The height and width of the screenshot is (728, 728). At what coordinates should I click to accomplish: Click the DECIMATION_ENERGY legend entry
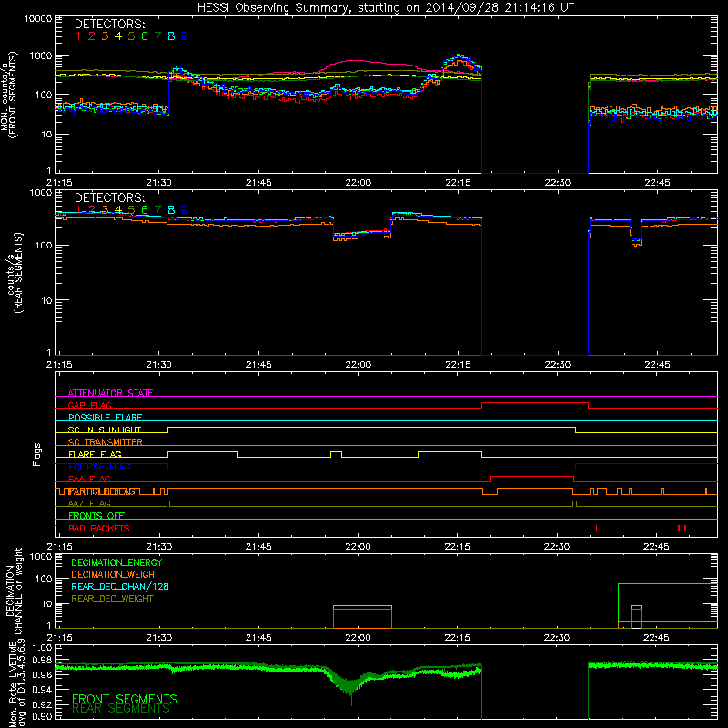116,562
